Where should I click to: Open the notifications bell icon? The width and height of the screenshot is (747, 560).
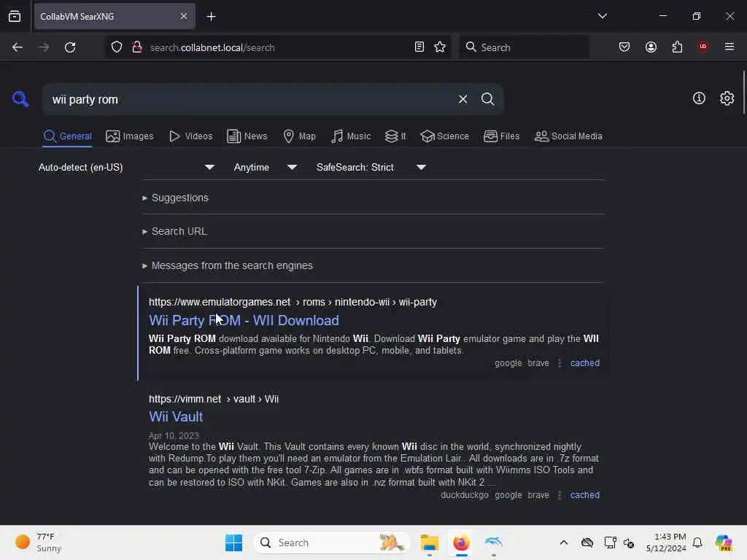click(x=697, y=542)
